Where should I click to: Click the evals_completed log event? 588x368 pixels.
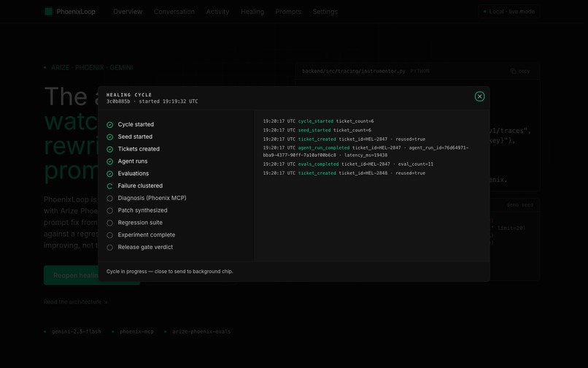[348, 164]
